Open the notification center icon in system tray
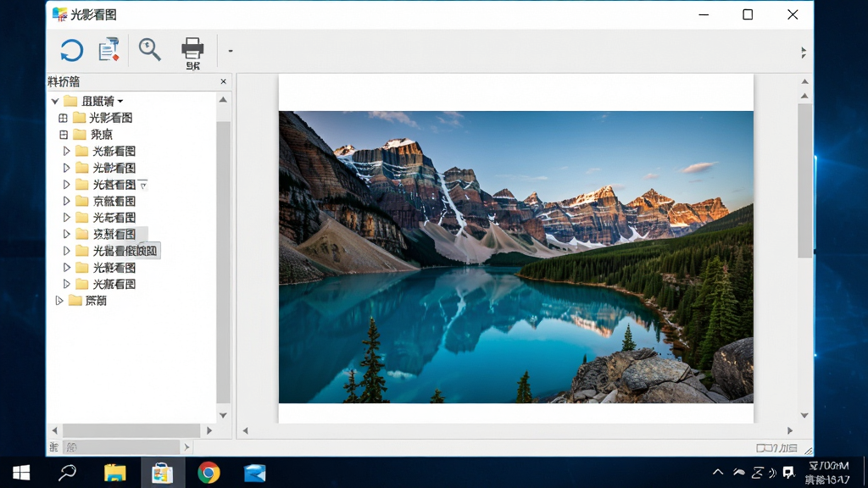Image resolution: width=868 pixels, height=488 pixels. coord(789,473)
